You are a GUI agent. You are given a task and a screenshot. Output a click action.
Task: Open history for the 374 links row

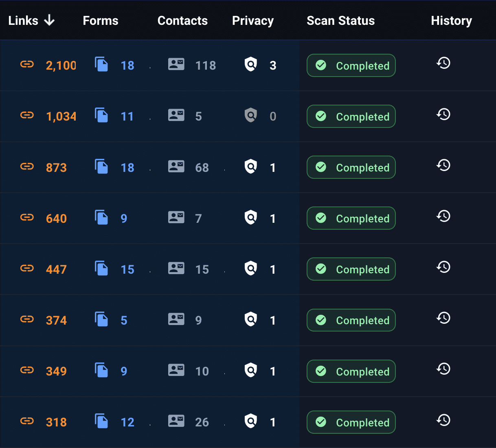443,318
